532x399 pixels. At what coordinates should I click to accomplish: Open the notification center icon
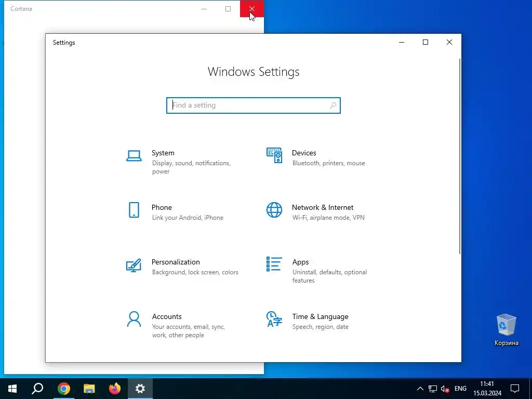pos(515,389)
